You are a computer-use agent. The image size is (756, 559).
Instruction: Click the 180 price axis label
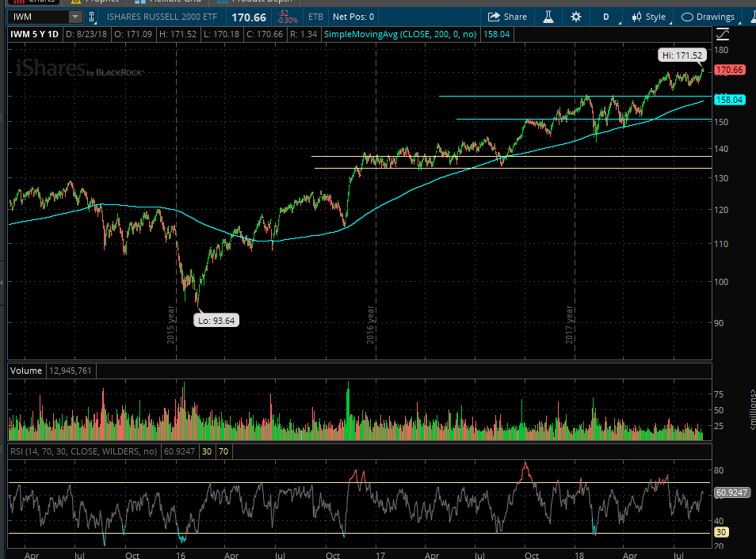(x=722, y=50)
